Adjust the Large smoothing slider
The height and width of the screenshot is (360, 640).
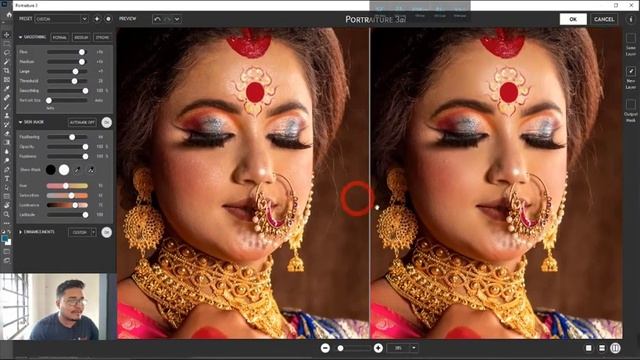point(67,71)
